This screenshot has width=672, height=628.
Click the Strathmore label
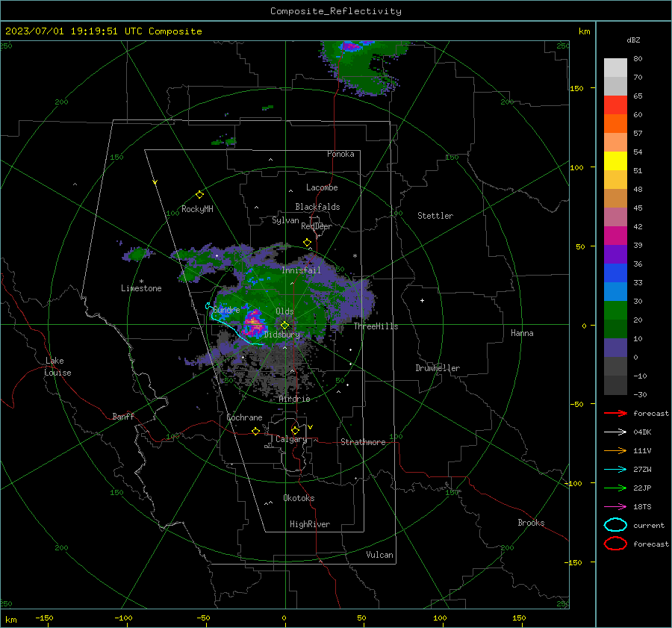point(363,442)
